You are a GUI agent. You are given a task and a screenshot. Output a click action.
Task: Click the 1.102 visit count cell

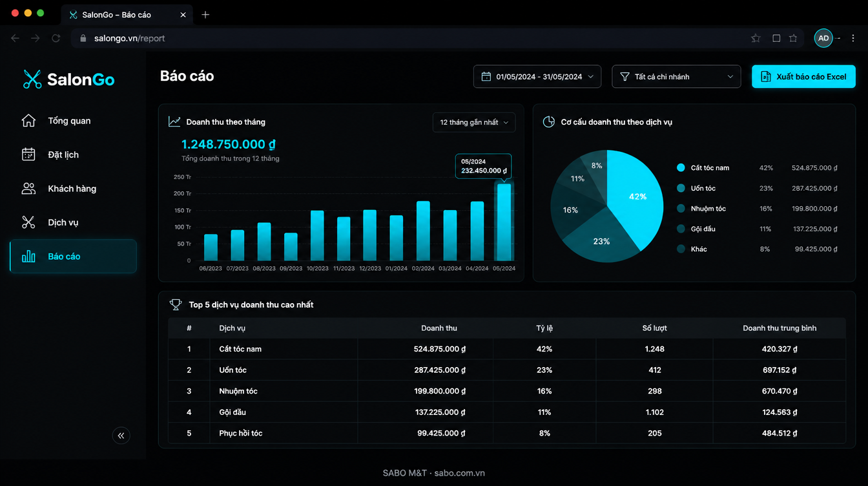tap(655, 412)
